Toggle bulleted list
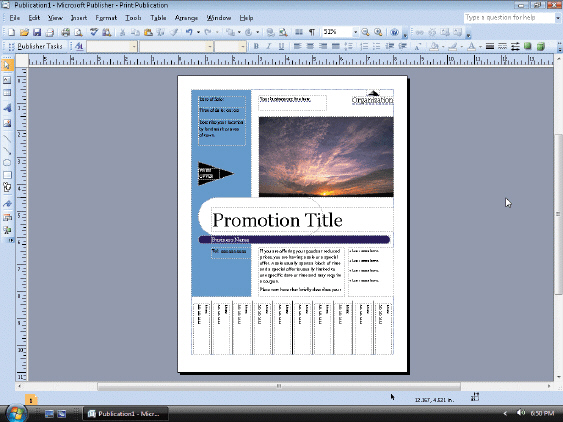Viewport: 563px width, 422px height. [377, 46]
